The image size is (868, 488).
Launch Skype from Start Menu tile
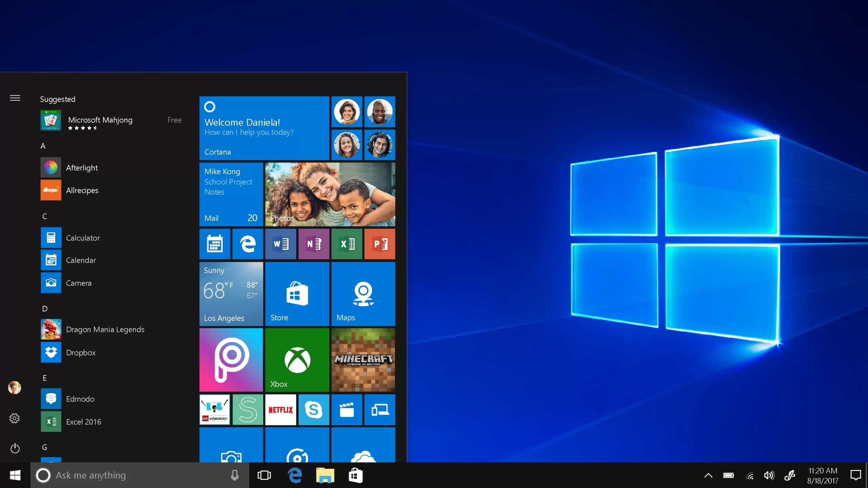click(313, 410)
